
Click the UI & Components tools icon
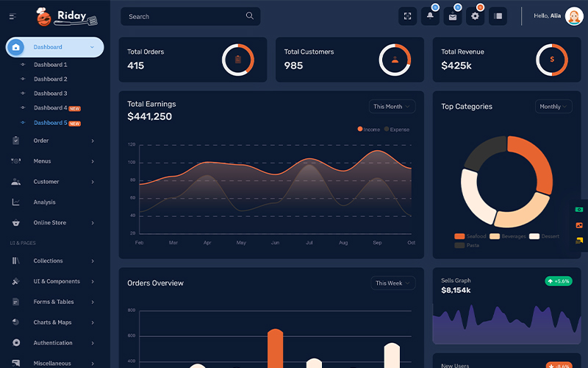tap(15, 281)
